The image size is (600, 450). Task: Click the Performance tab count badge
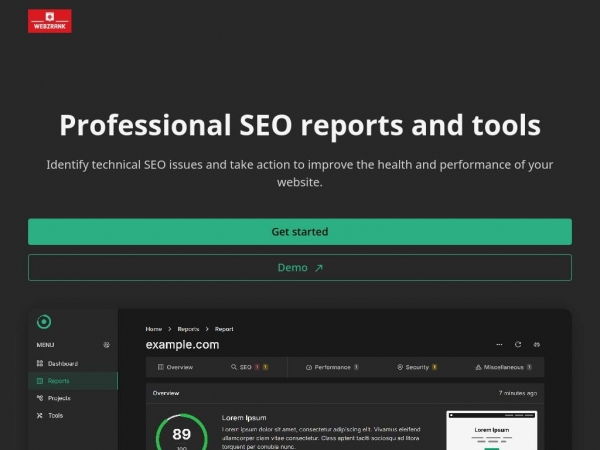pyautogui.click(x=356, y=367)
